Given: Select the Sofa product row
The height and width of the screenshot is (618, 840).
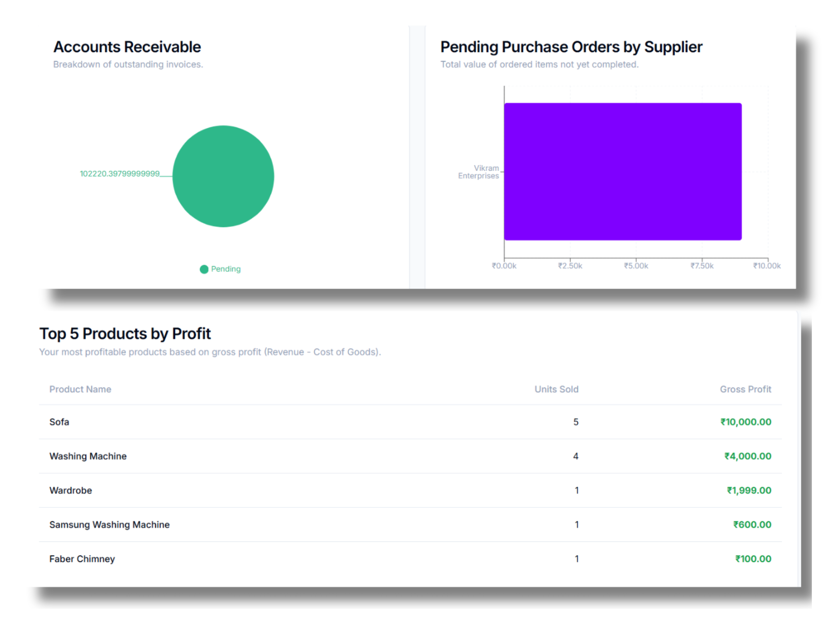Looking at the screenshot, I should [59, 422].
